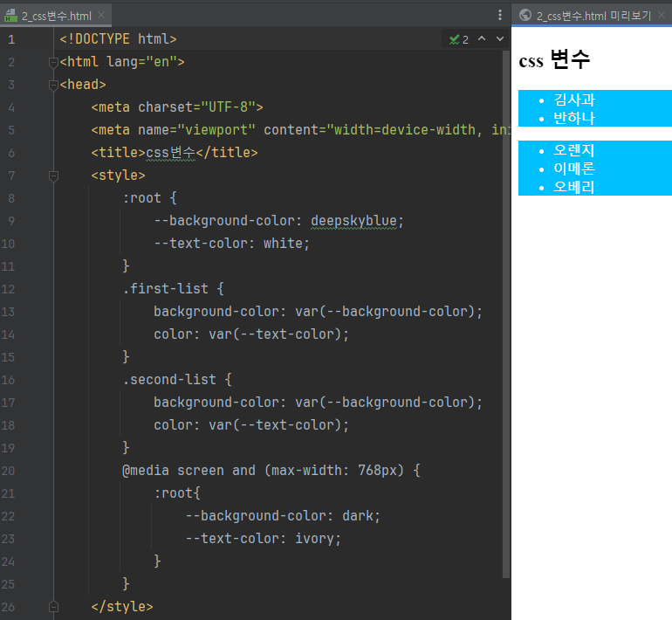Select the 2_css변수.html 미리보기 preview tab

tap(593, 16)
